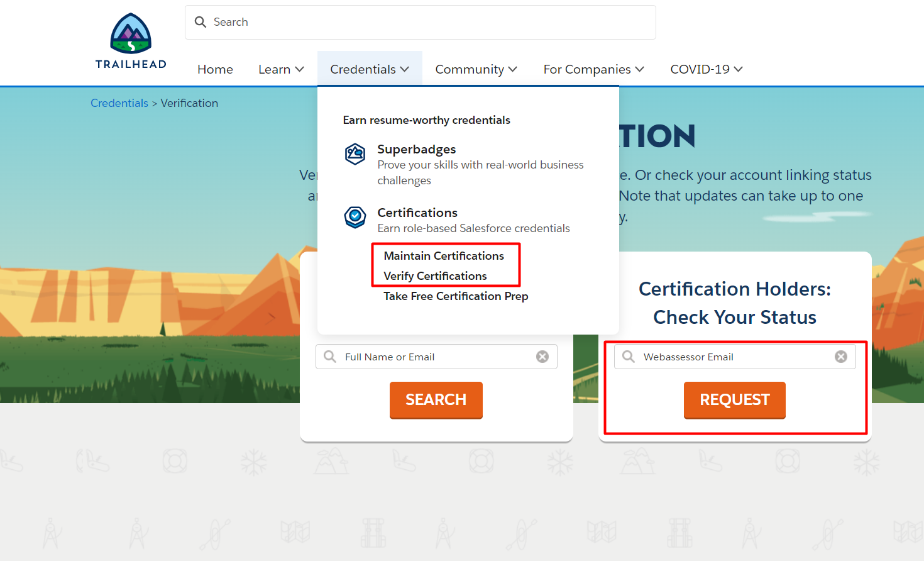Click magnifier icon in Full Name field
This screenshot has width=924, height=561.
(330, 357)
